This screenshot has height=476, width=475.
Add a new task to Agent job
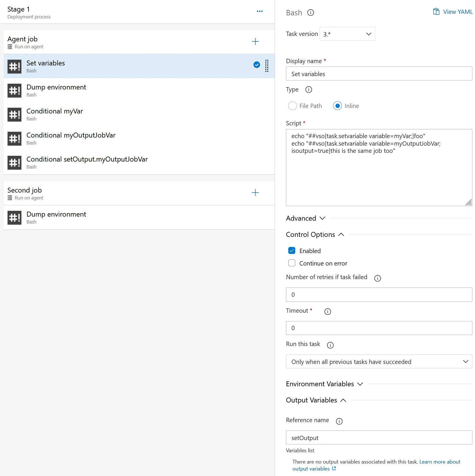(255, 41)
